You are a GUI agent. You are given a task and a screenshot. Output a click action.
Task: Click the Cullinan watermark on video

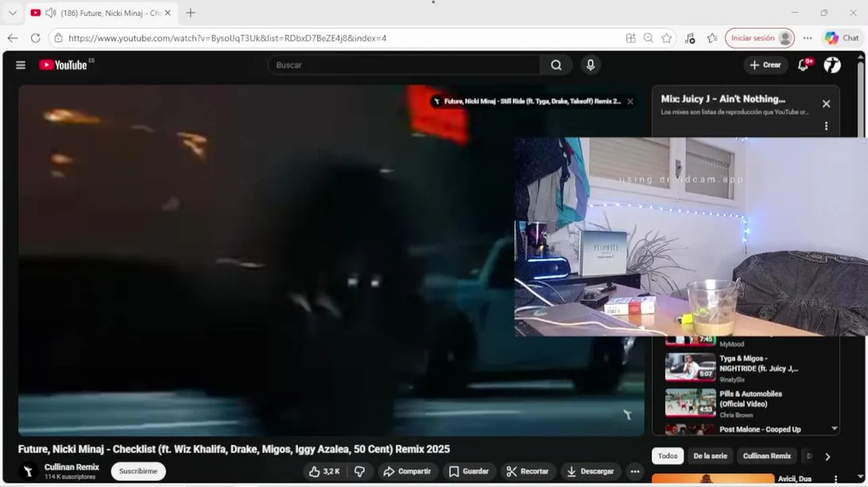[627, 415]
